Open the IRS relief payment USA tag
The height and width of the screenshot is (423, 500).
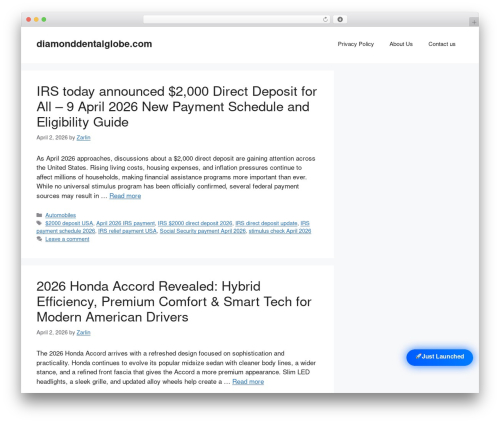(x=127, y=231)
